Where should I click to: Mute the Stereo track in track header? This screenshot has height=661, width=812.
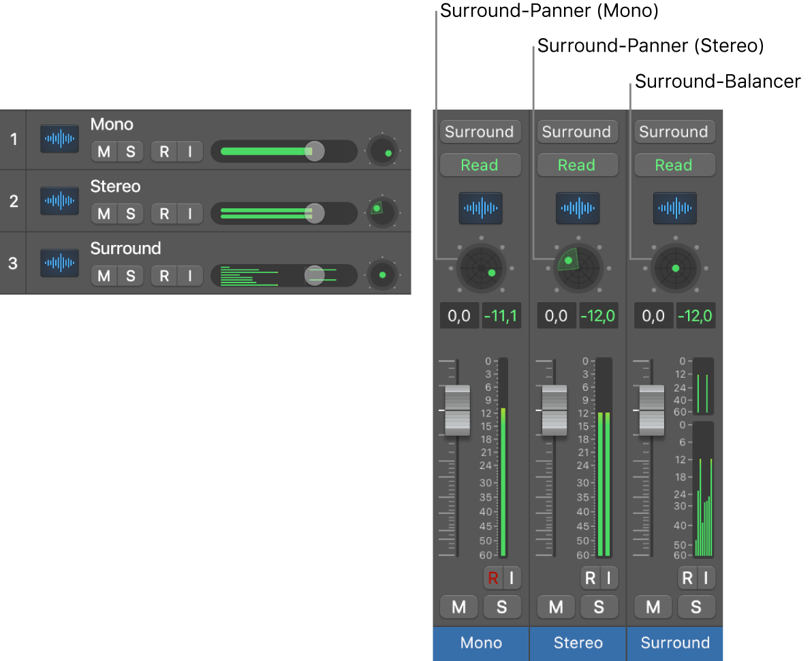pyautogui.click(x=104, y=214)
